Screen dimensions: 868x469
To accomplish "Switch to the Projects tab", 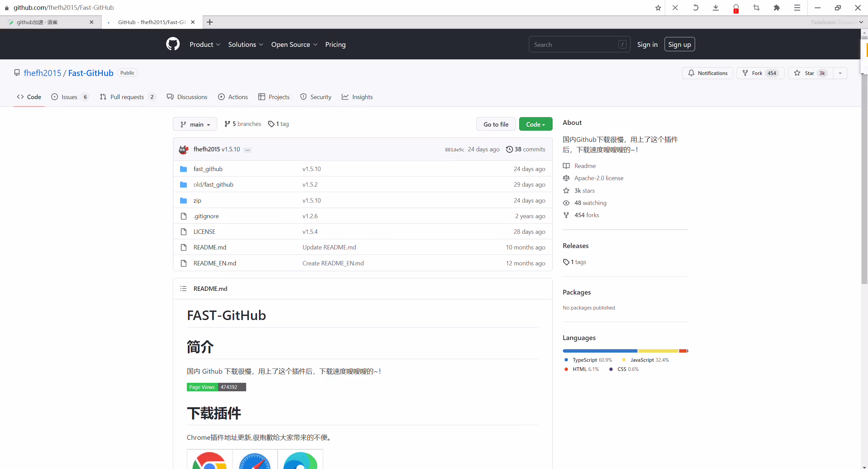I will [274, 97].
